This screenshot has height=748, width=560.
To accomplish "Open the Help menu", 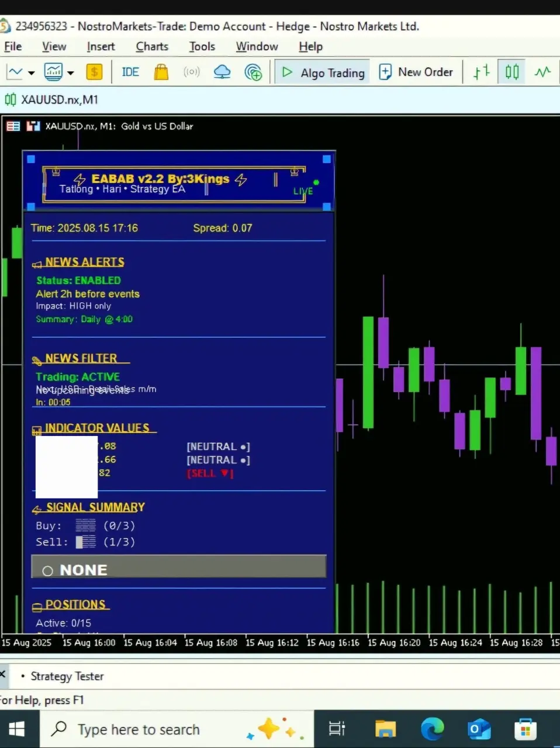I will click(310, 46).
